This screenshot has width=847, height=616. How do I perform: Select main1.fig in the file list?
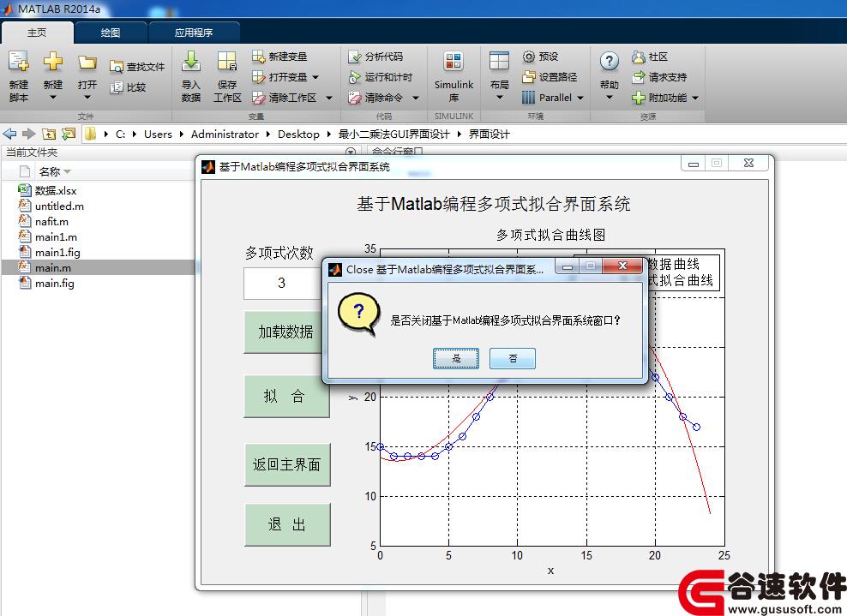[x=57, y=252]
